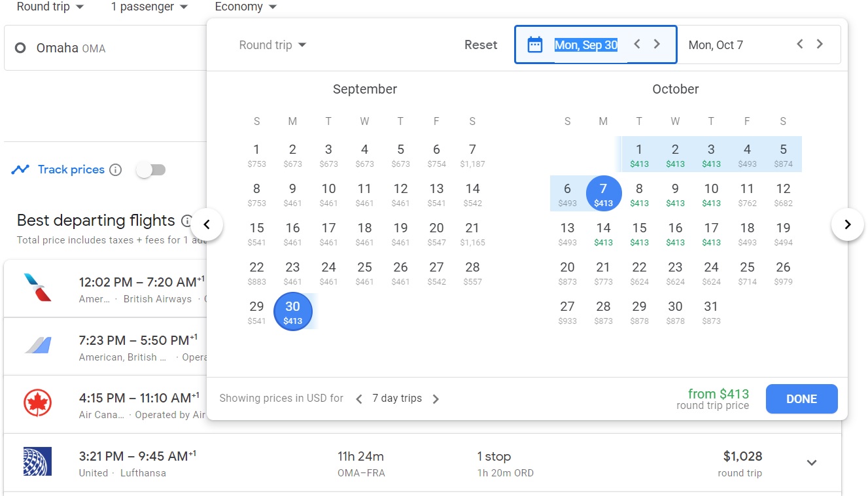This screenshot has height=496, width=868.
Task: Increase the 7 day trips duration
Action: click(436, 399)
